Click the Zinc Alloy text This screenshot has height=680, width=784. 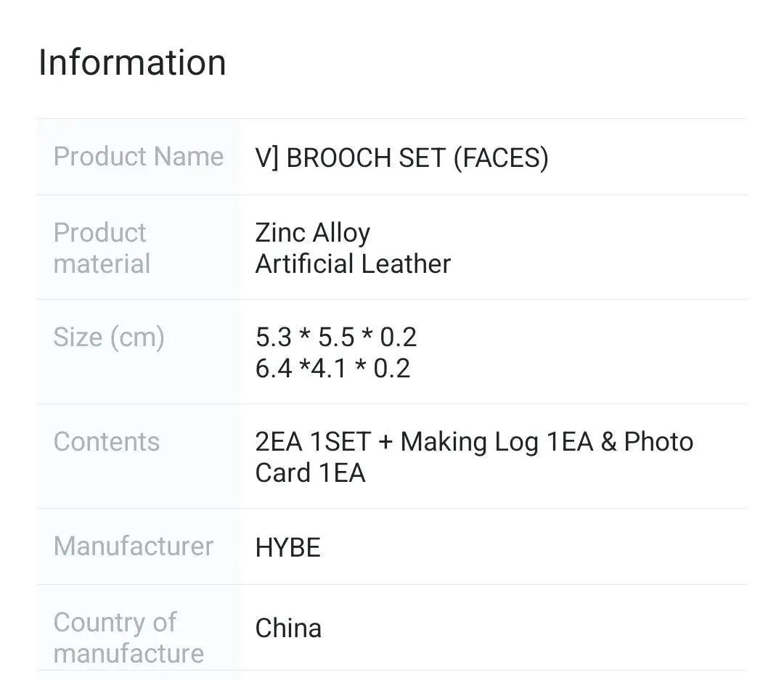(x=312, y=233)
